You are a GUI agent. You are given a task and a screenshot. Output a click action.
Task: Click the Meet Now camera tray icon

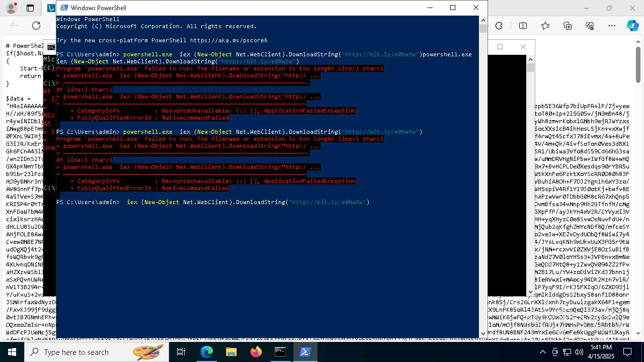coord(554,352)
